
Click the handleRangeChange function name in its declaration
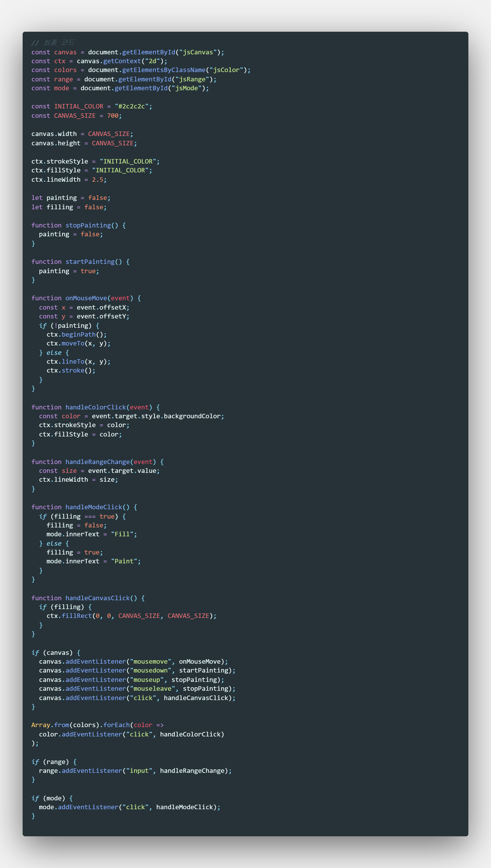(x=97, y=462)
